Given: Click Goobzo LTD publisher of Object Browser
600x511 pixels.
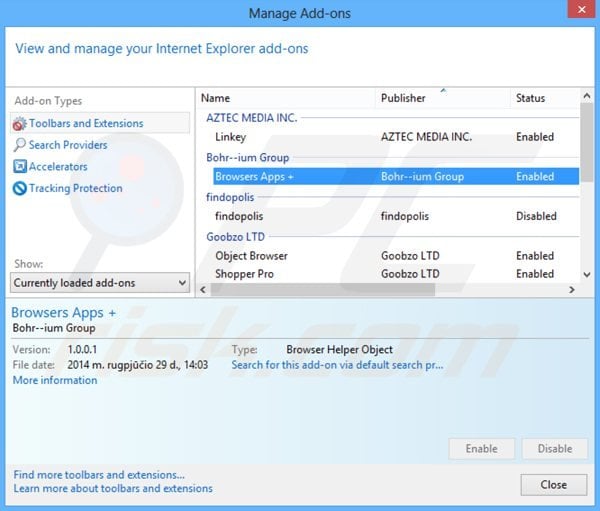Looking at the screenshot, I should coord(410,256).
